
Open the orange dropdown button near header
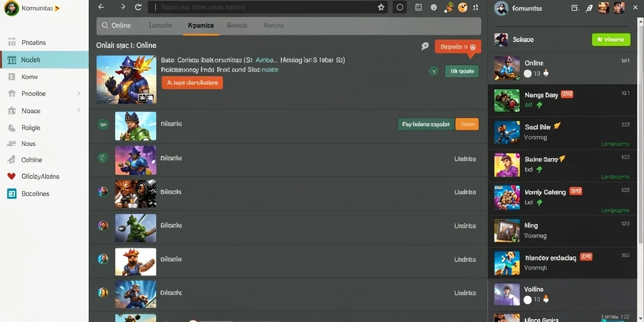(x=458, y=47)
